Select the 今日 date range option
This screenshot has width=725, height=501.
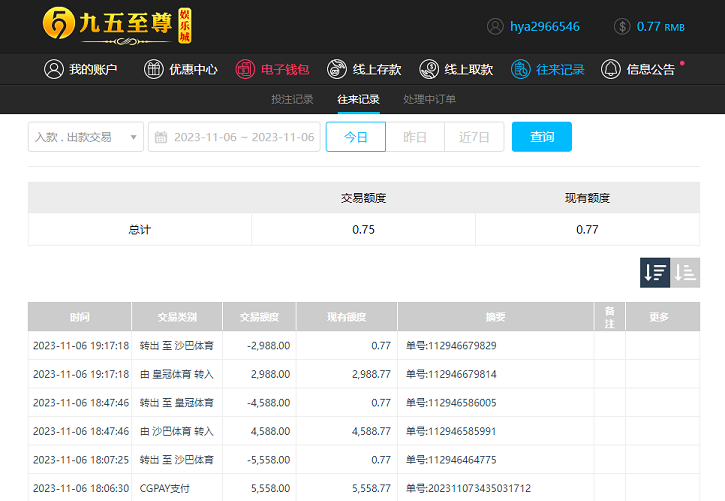(x=356, y=137)
